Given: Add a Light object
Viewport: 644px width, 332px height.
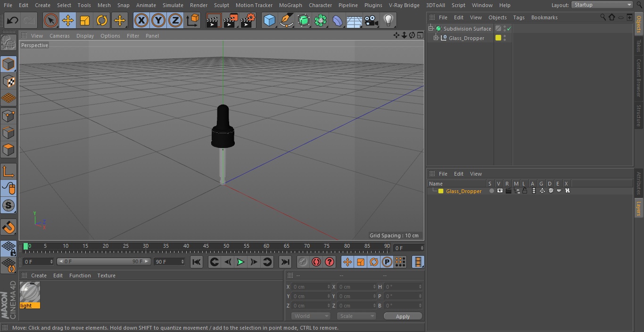Looking at the screenshot, I should point(388,20).
